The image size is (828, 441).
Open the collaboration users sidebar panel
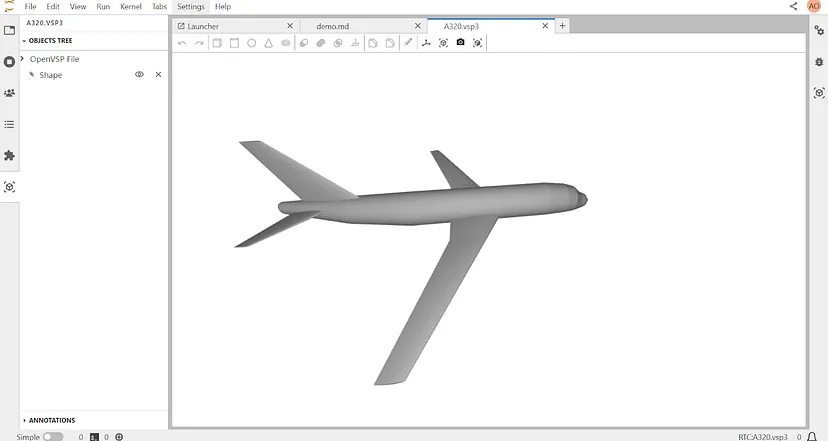click(10, 93)
